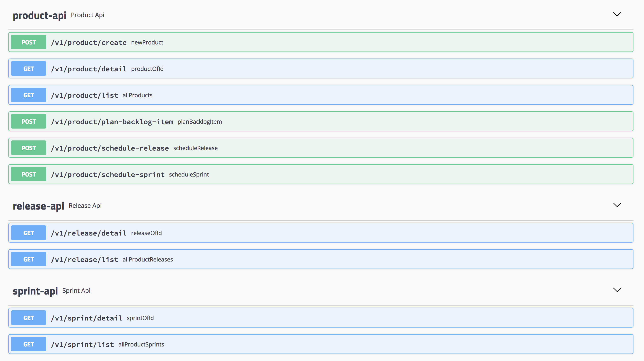Open the /v1/sprint/detail endpoint path
The image size is (644, 361).
coord(86,318)
